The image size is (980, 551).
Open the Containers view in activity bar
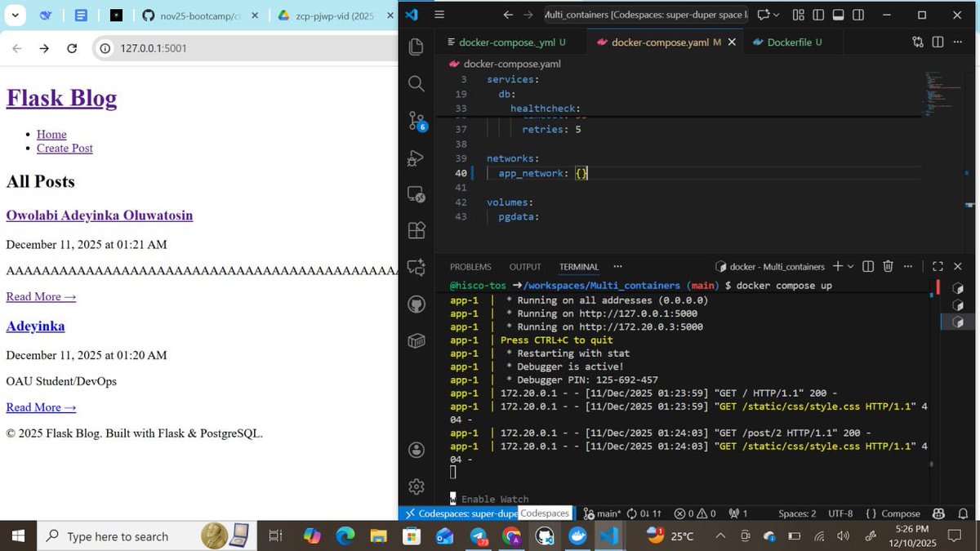coord(416,340)
